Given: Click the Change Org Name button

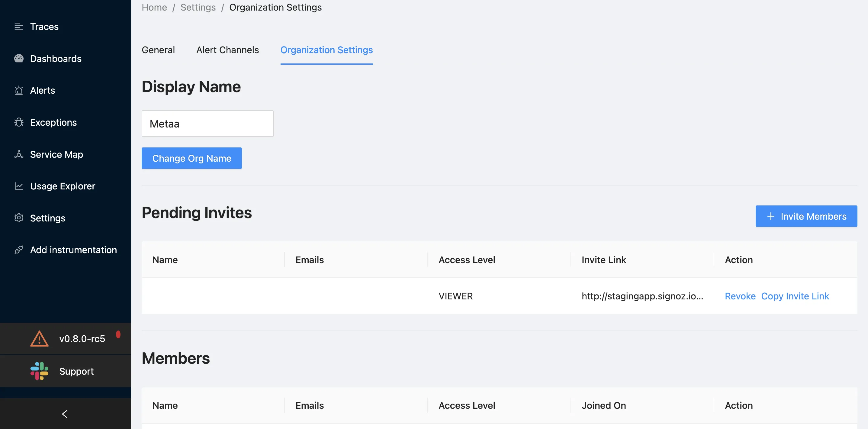Looking at the screenshot, I should 192,158.
